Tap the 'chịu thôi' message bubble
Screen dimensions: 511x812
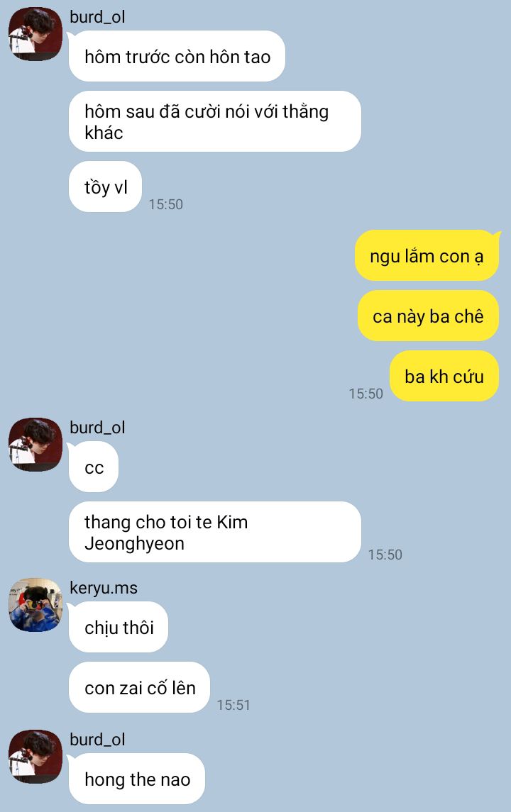pos(118,627)
